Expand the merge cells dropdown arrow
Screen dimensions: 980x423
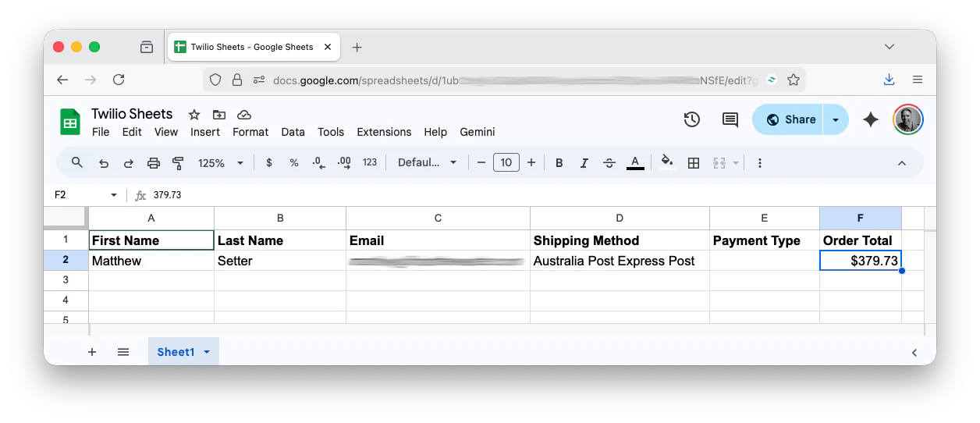click(x=735, y=163)
